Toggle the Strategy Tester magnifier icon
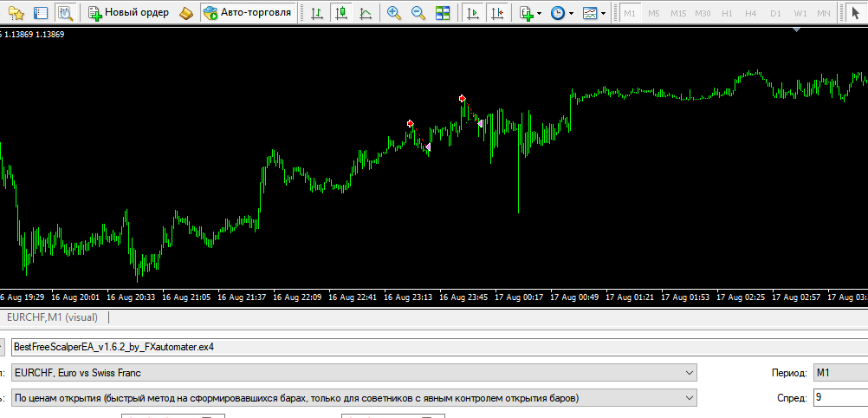The image size is (868, 418). 66,13
